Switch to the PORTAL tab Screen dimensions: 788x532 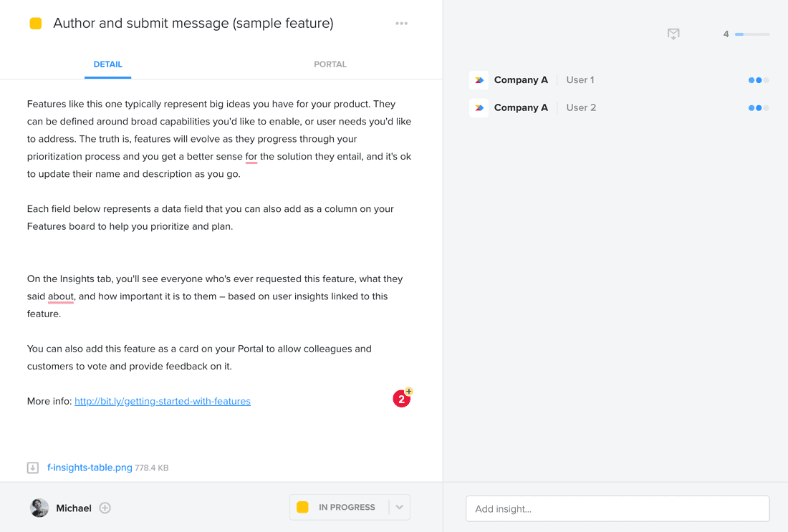click(x=330, y=64)
